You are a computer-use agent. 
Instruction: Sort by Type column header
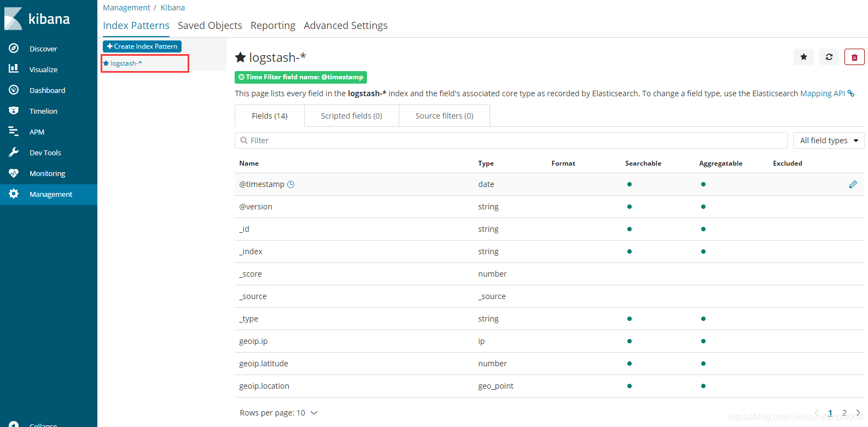click(x=486, y=163)
